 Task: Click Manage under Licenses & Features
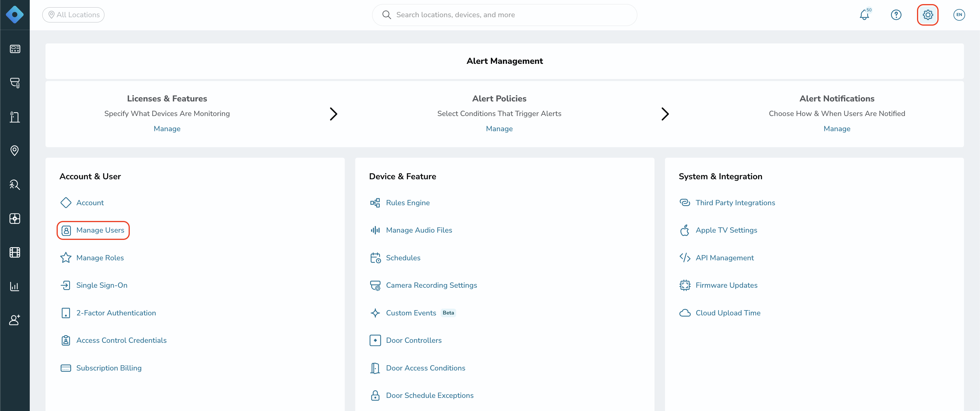coord(167,129)
